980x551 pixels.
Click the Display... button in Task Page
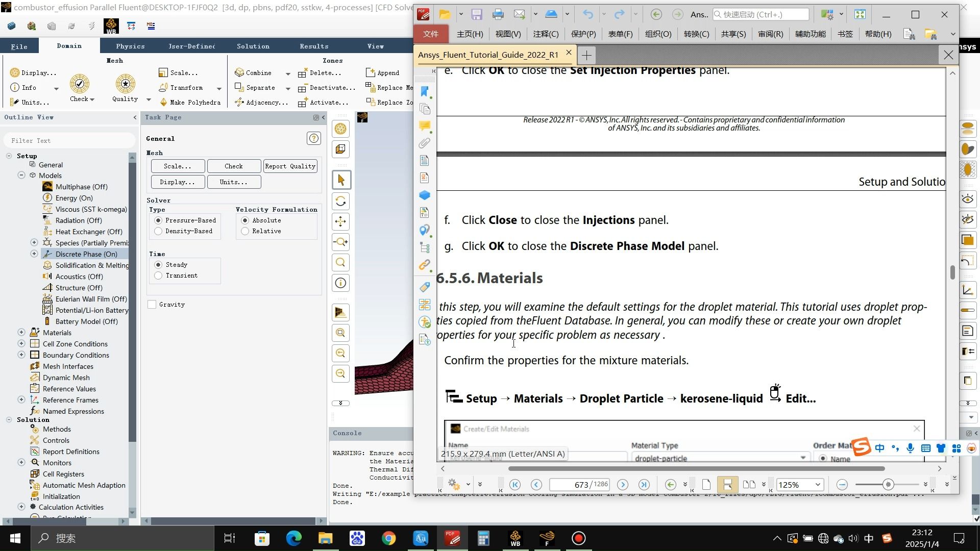tap(178, 182)
